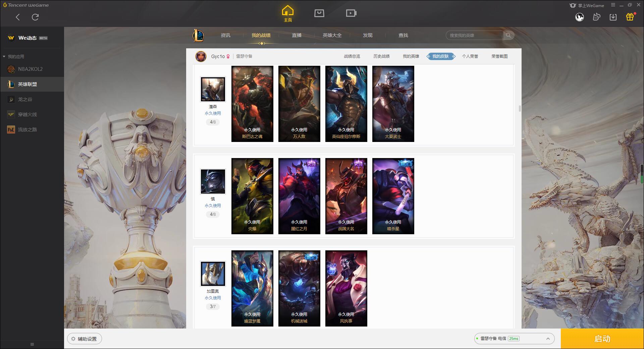The width and height of the screenshot is (644, 349).
Task: Open the 发现 tab
Action: coord(368,35)
